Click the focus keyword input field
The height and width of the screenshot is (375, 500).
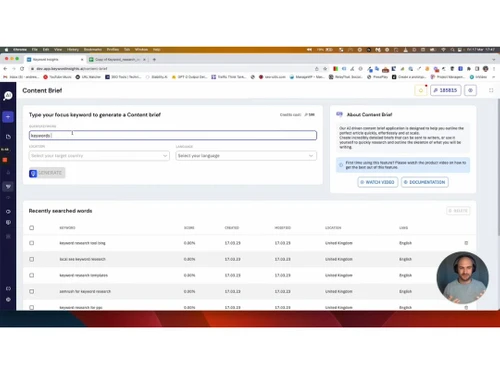(x=173, y=135)
